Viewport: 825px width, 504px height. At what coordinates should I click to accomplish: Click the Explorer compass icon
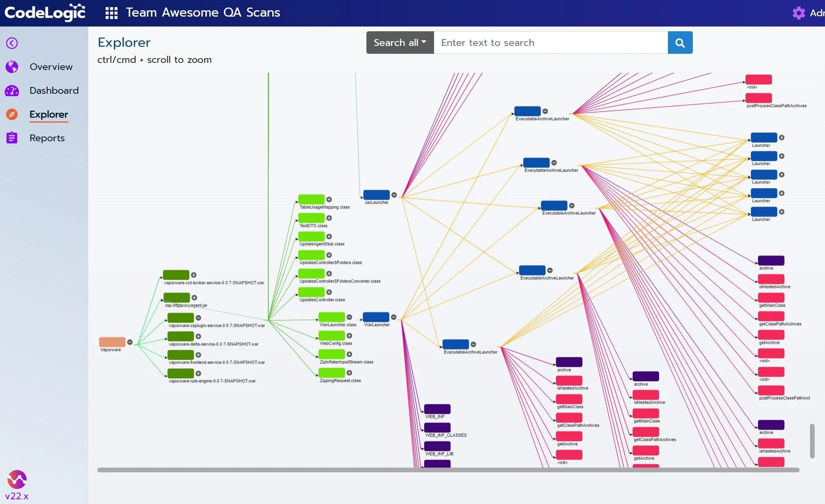pos(12,114)
